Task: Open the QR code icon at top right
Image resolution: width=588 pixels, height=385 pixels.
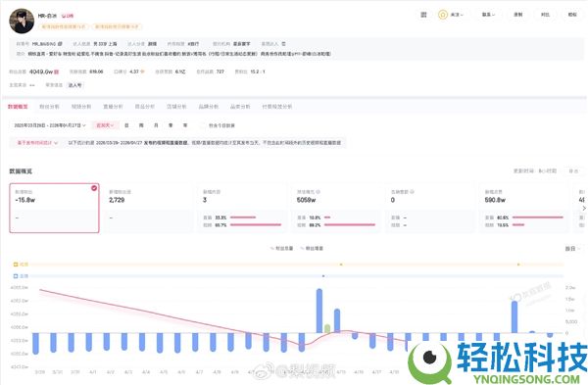Action: [x=423, y=15]
